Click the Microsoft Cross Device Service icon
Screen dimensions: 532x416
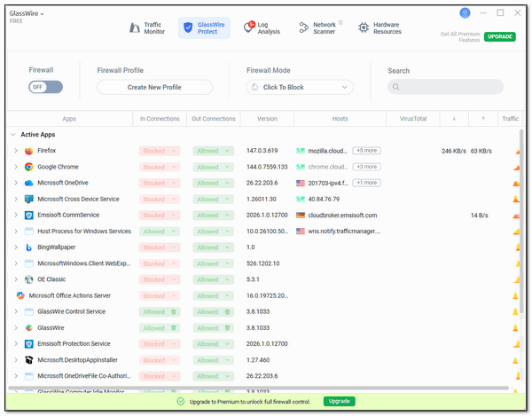pos(29,200)
